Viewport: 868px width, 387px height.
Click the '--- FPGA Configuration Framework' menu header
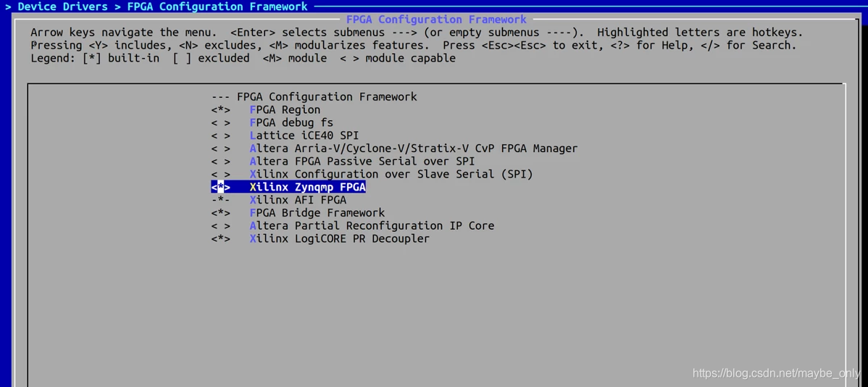click(x=314, y=97)
